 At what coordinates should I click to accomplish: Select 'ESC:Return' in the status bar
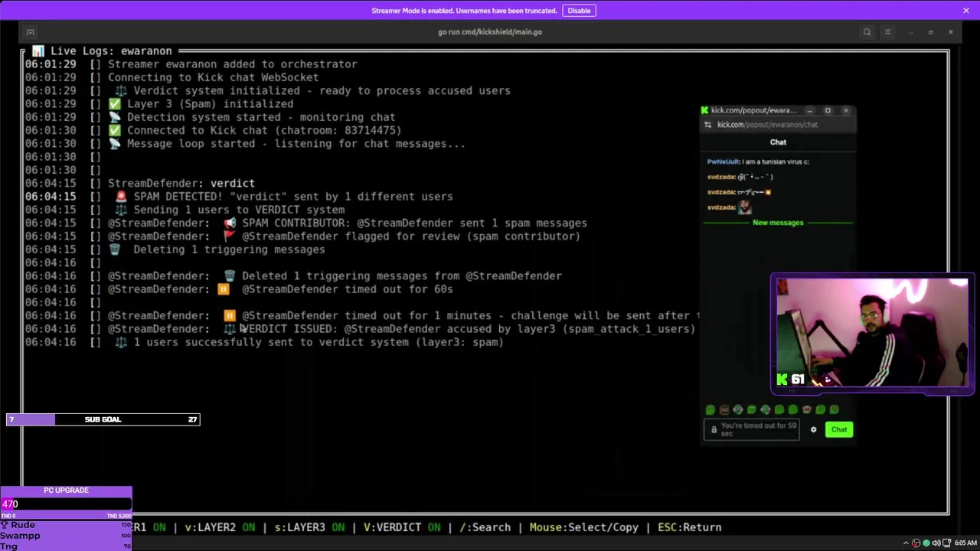point(689,527)
